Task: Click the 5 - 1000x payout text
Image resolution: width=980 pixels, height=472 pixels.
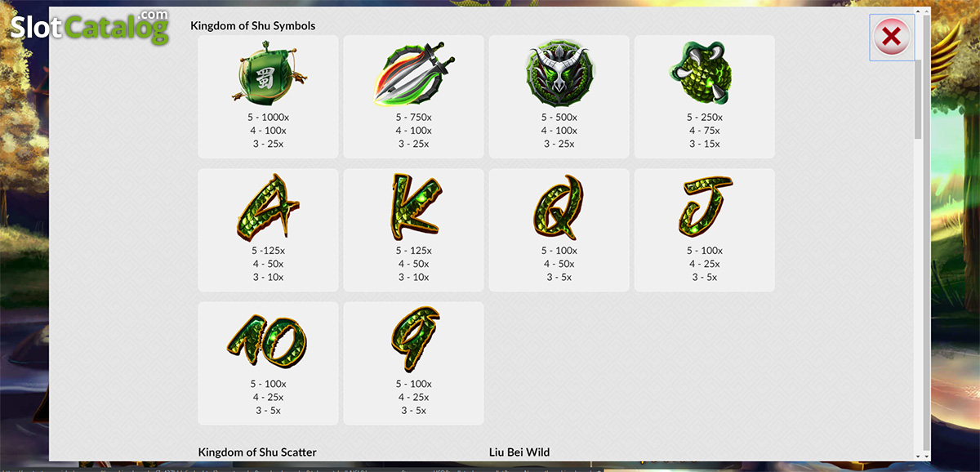Action: [x=269, y=118]
